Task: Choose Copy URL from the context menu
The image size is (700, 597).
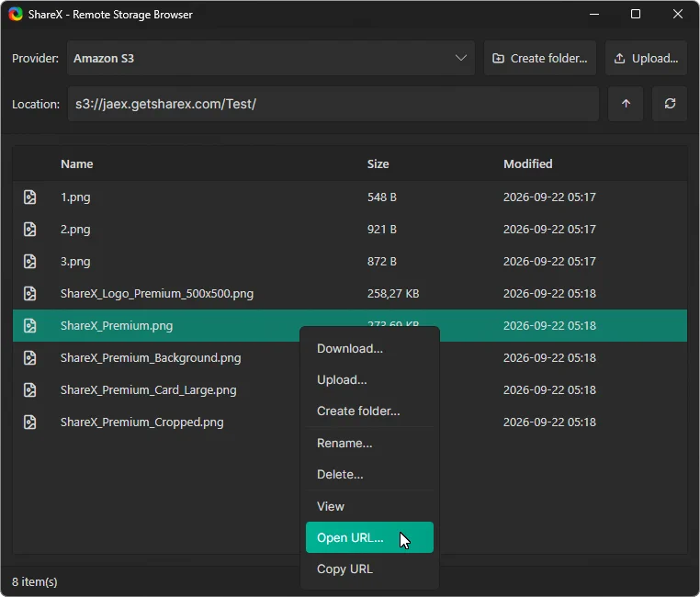Action: click(x=369, y=569)
